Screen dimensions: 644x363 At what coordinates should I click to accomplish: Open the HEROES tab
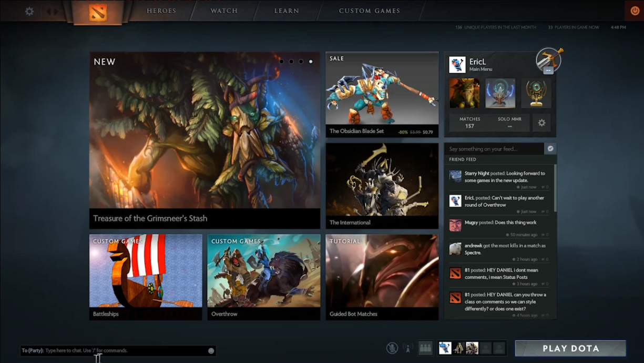click(161, 11)
